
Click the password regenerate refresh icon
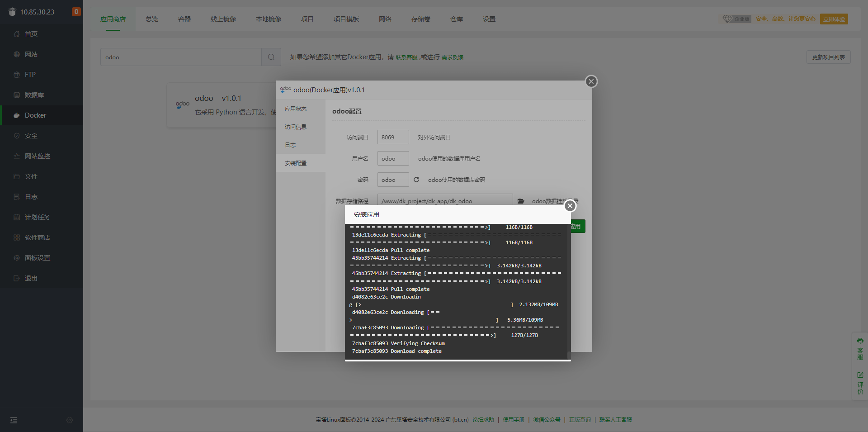[x=416, y=180]
